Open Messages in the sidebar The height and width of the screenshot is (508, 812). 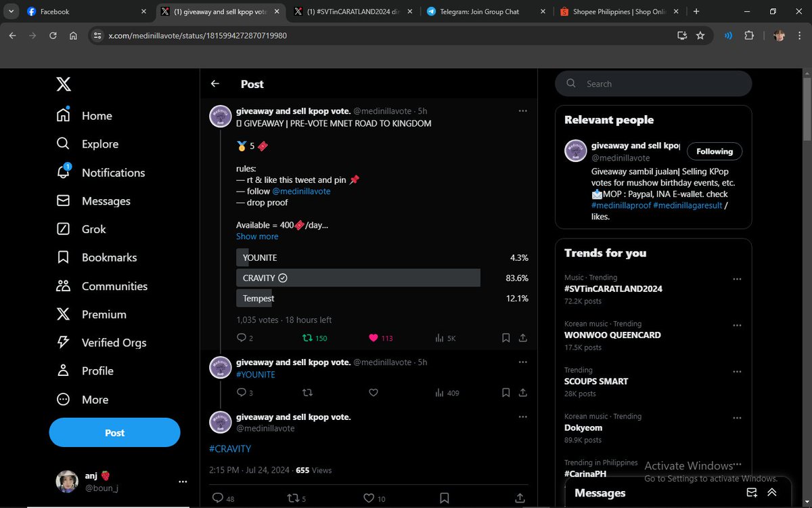click(x=93, y=201)
